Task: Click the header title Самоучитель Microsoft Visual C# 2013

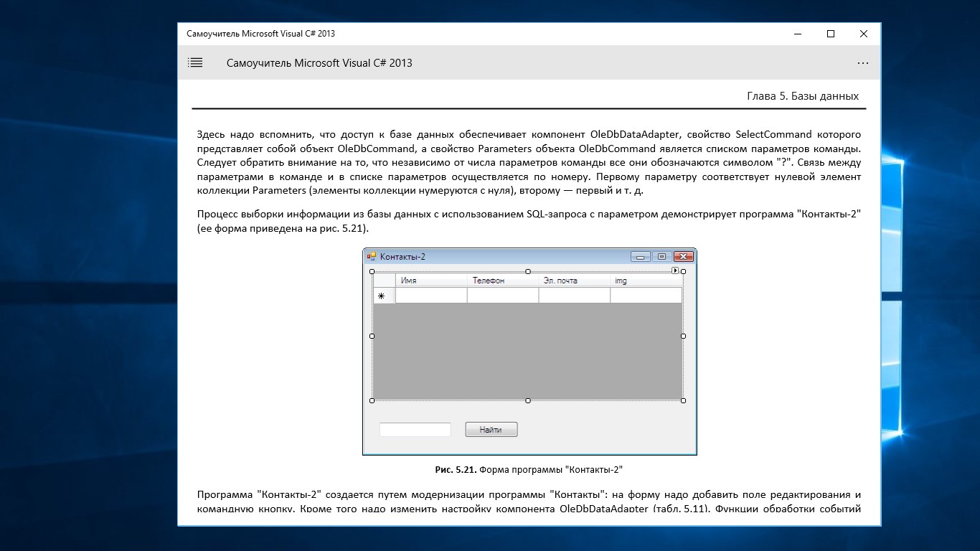Action: [319, 63]
